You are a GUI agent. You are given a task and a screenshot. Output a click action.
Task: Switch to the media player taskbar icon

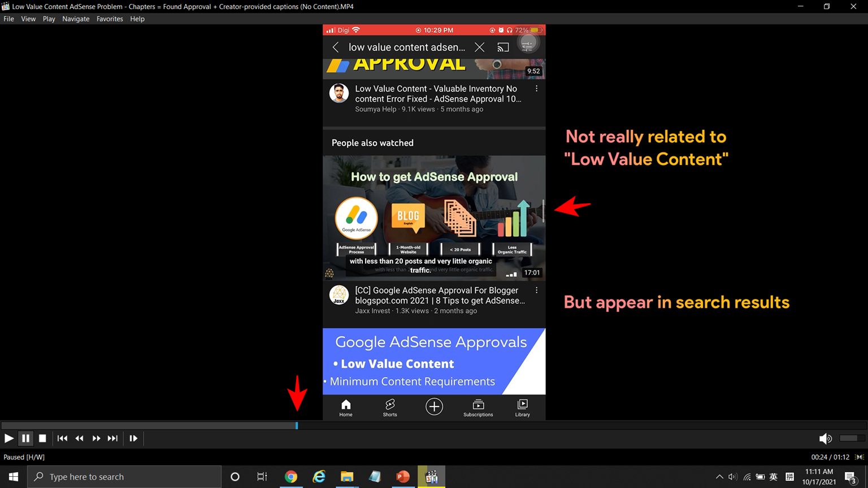[431, 477]
